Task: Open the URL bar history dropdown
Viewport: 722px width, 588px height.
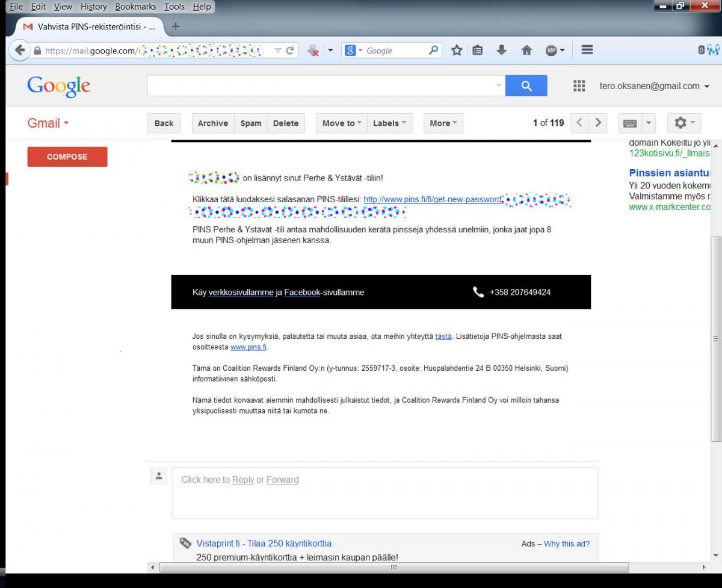Action: (x=277, y=51)
